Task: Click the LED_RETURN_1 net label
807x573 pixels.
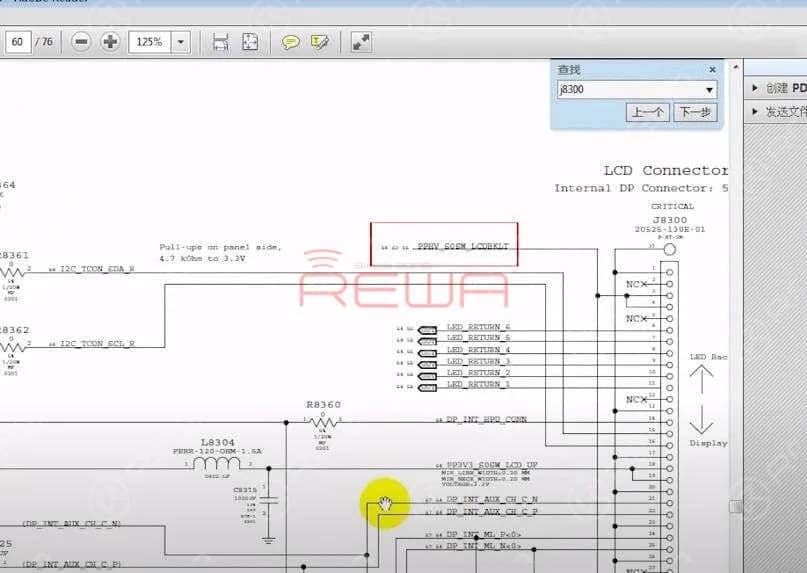Action: pos(479,384)
